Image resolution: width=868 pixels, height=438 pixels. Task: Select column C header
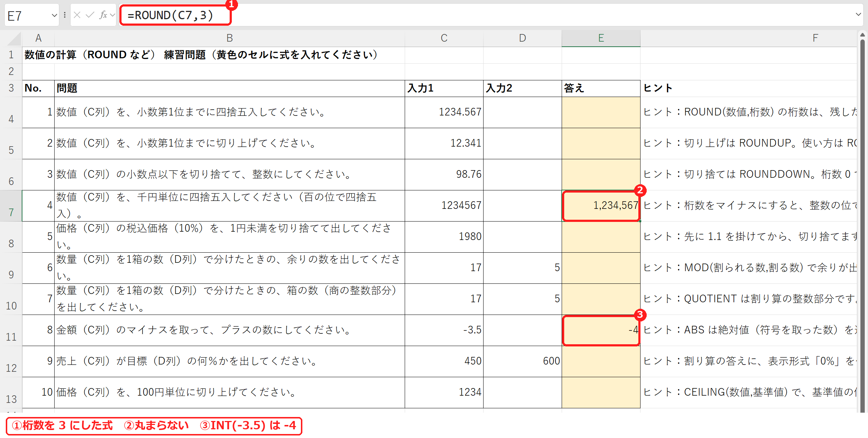click(x=444, y=38)
